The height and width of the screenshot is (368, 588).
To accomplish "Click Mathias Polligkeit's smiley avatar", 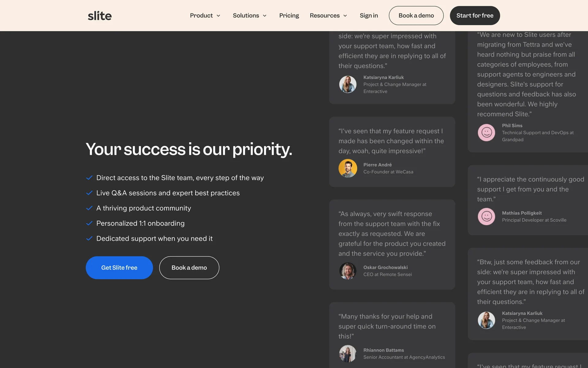I will 486,217.
